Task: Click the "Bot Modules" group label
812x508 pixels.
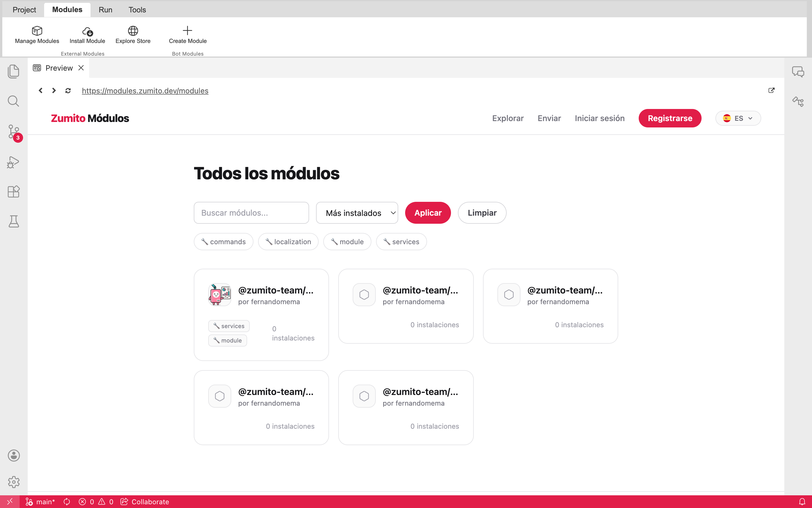Action: (x=187, y=54)
